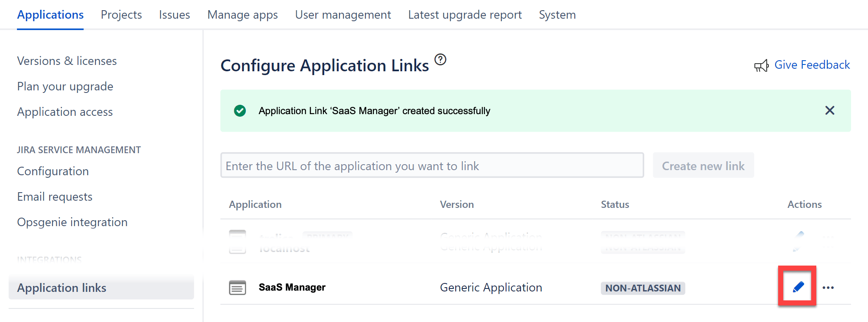Open Versions & licenses in sidebar
Image resolution: width=868 pixels, height=322 pixels.
(x=67, y=61)
